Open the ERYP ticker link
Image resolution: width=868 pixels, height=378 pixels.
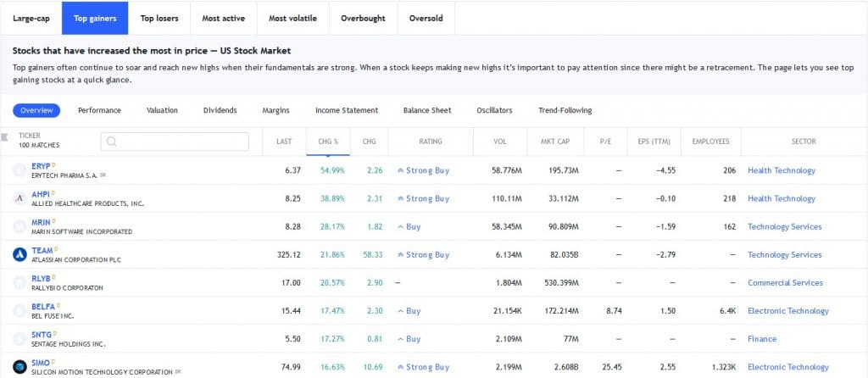(41, 166)
